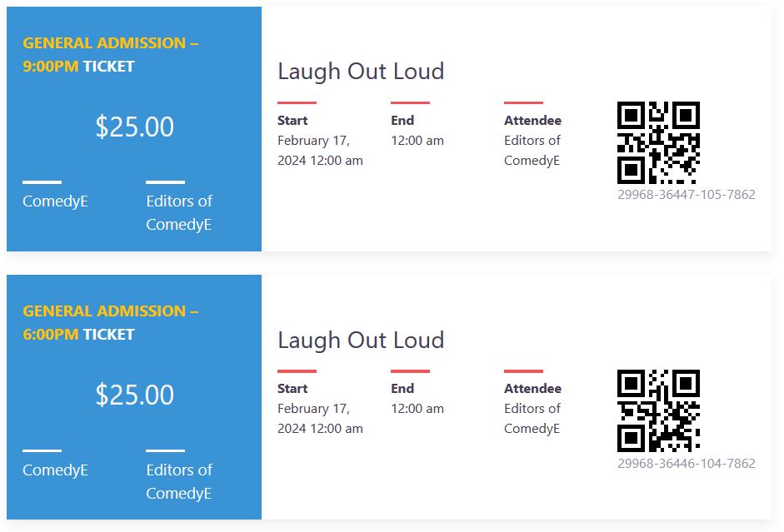Click the QR code on the 9:00PM ticket

658,142
